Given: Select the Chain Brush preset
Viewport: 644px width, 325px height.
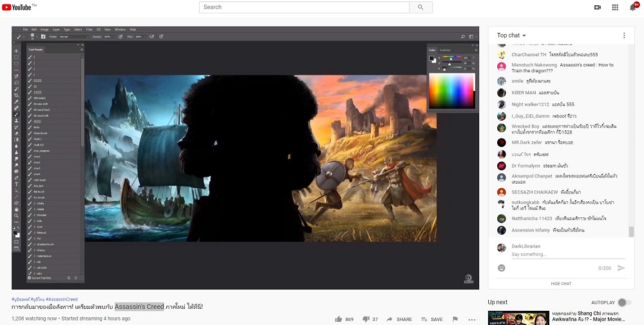Looking at the screenshot, I should coord(40,133).
